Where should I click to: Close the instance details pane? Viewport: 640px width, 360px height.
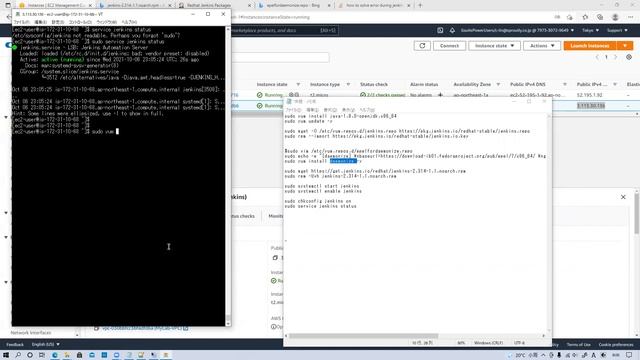pyautogui.click(x=623, y=197)
